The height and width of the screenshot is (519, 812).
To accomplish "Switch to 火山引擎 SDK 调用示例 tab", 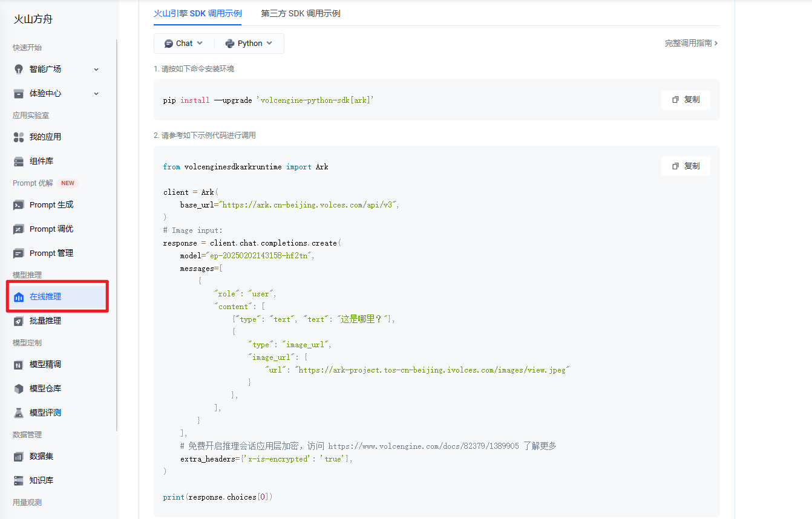I will [198, 13].
